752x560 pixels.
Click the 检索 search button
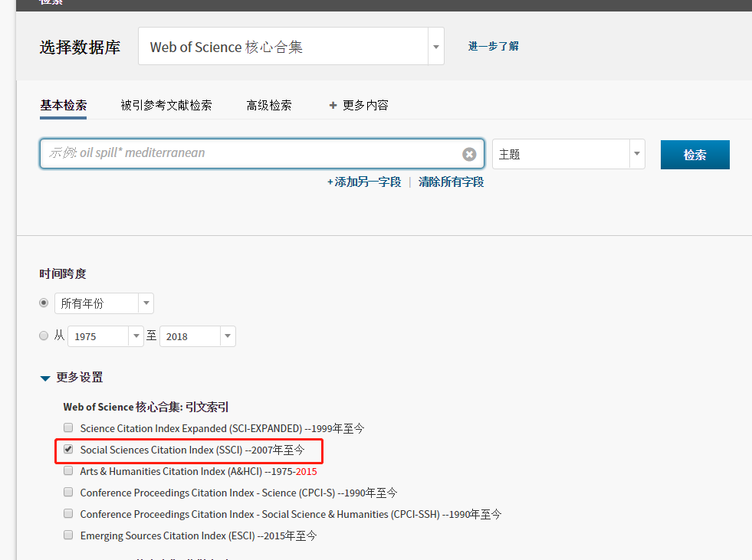[694, 154]
